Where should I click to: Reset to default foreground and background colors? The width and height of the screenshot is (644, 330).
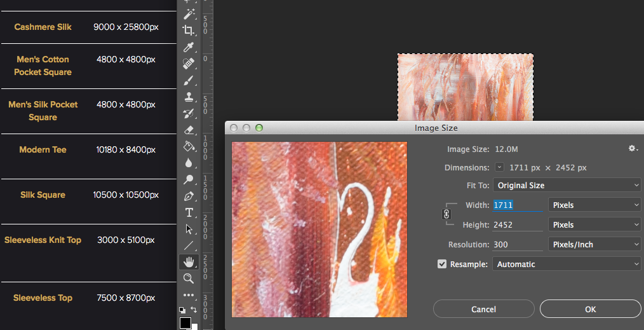pyautogui.click(x=182, y=310)
